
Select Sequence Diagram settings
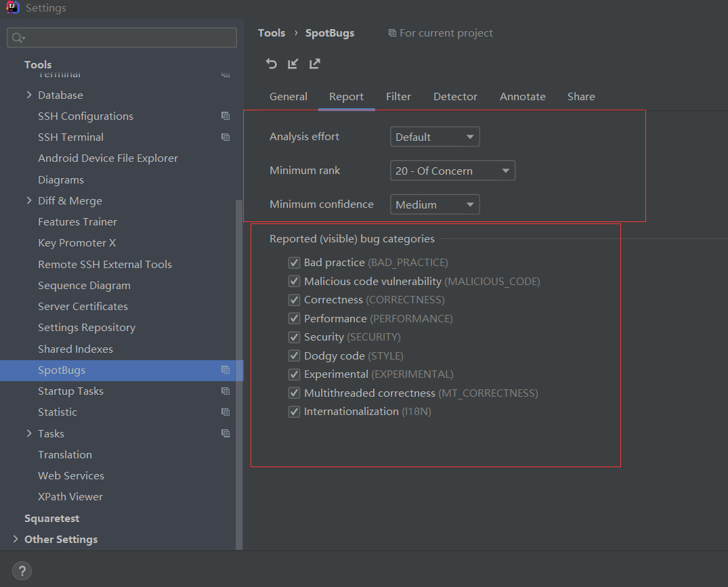click(x=84, y=286)
